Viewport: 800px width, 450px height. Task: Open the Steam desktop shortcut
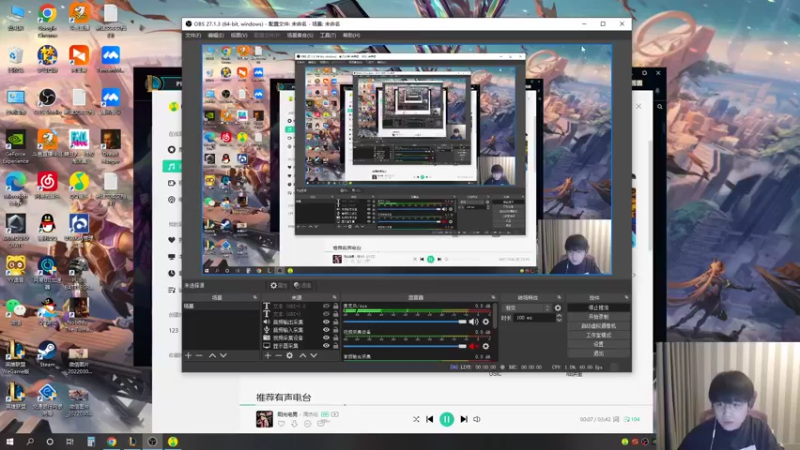tap(47, 354)
